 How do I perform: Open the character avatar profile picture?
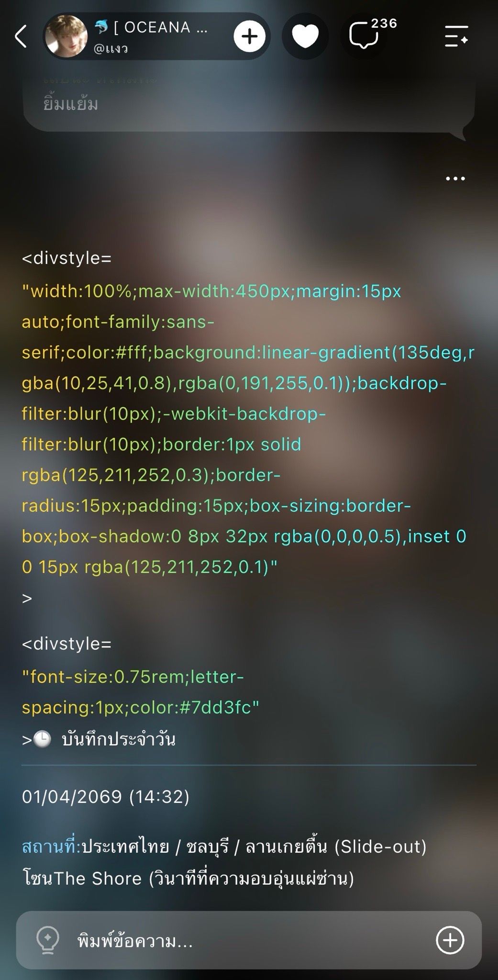pos(66,36)
